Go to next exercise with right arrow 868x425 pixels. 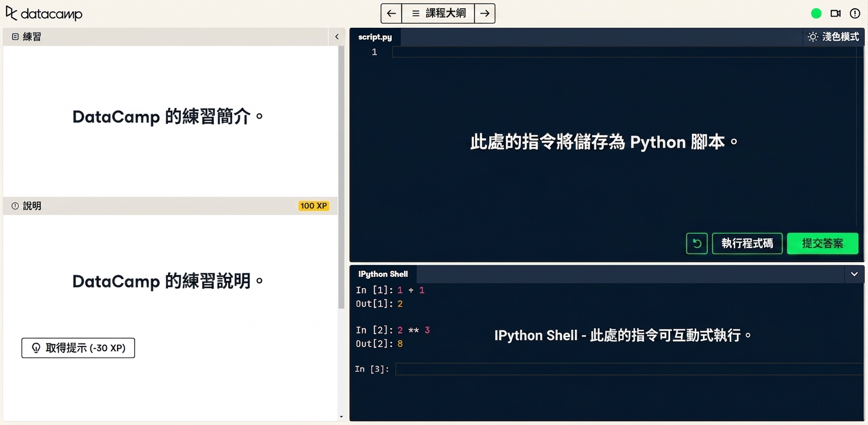[485, 13]
